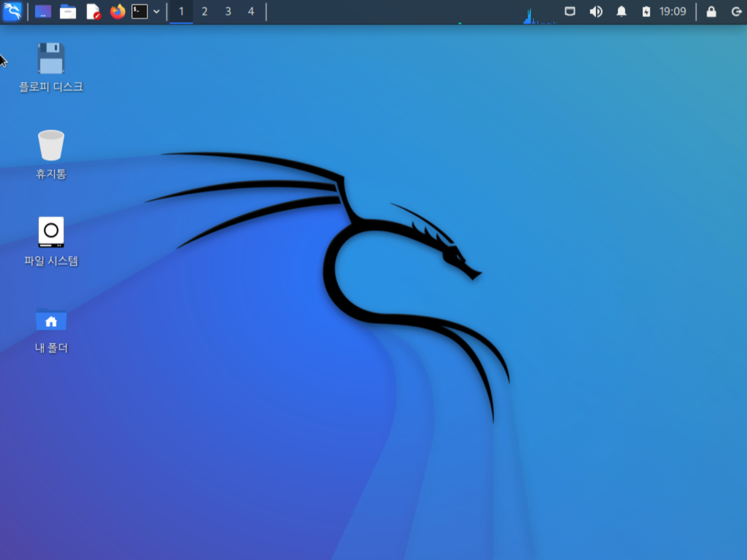Viewport: 747px width, 560px height.
Task: Launch Firefox browser from panel
Action: point(118,11)
